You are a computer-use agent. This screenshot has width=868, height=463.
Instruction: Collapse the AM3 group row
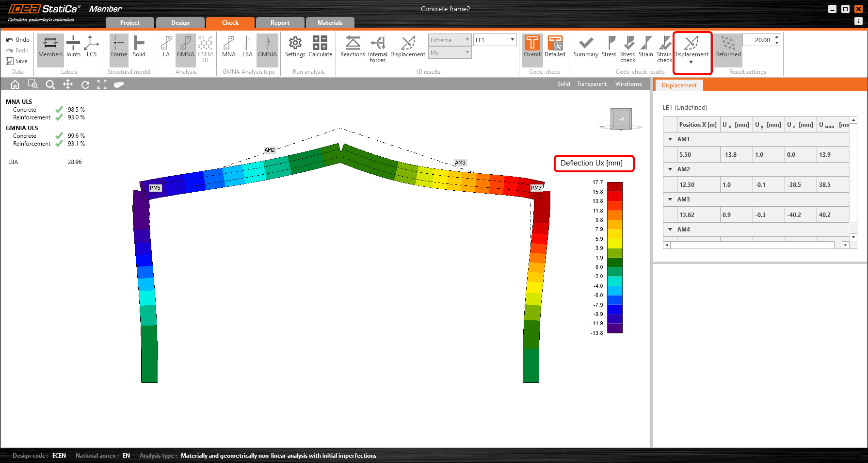(x=670, y=199)
